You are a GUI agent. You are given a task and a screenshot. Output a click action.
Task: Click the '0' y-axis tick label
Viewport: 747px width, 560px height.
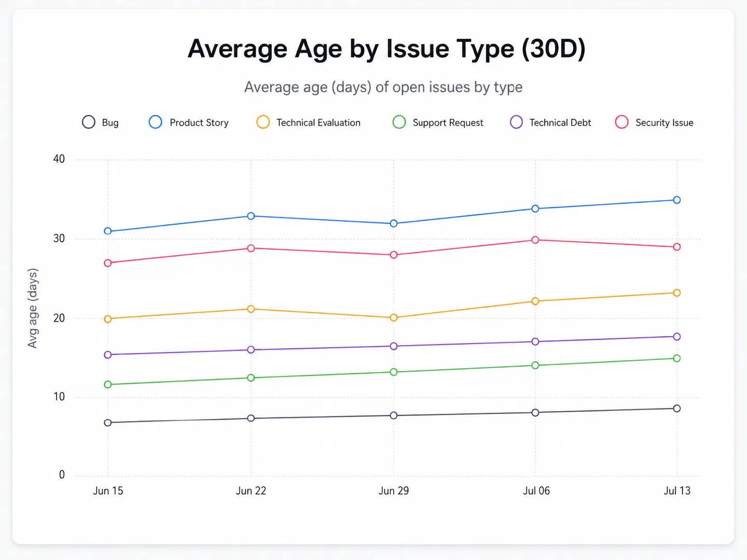pyautogui.click(x=62, y=474)
